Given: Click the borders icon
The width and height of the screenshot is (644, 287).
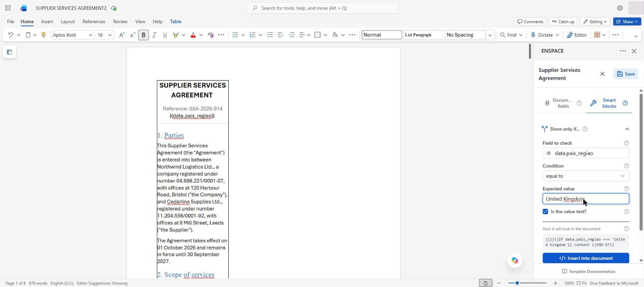Looking at the screenshot, I should [317, 35].
